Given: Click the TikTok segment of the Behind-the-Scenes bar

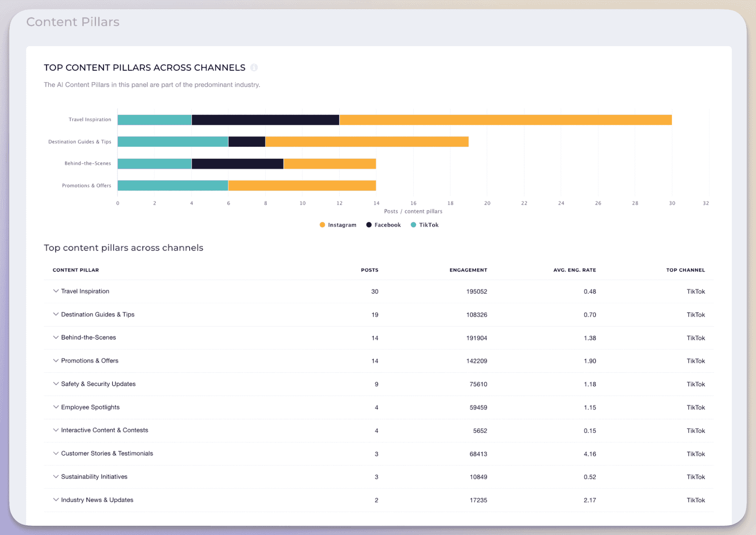Looking at the screenshot, I should tap(155, 164).
